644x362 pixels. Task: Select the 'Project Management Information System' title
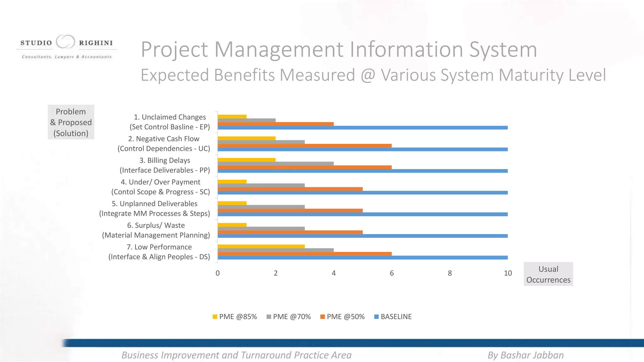(x=339, y=49)
